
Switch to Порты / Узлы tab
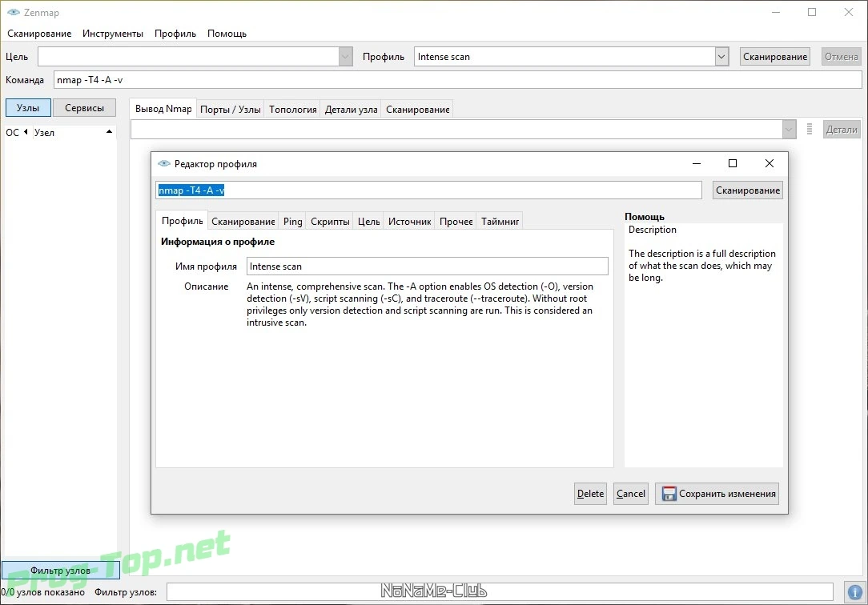click(x=231, y=110)
